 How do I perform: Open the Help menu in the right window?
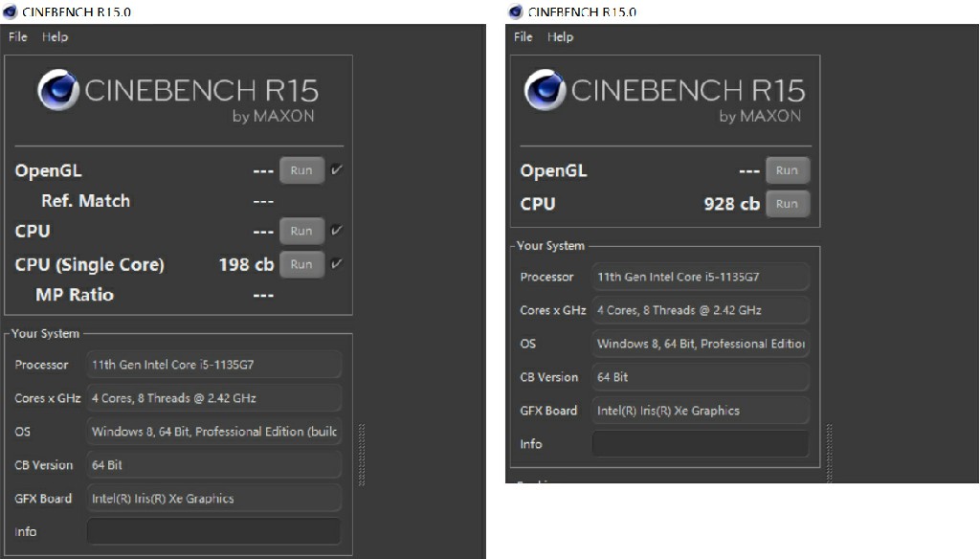(x=560, y=37)
